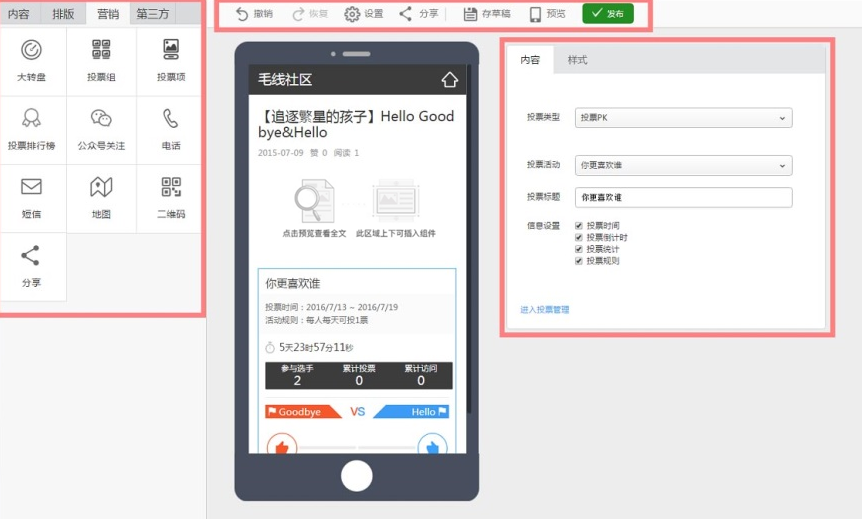Screen dimensions: 862x519
Task: Uncheck the 投票倒计时 countdown option
Action: pyautogui.click(x=579, y=238)
